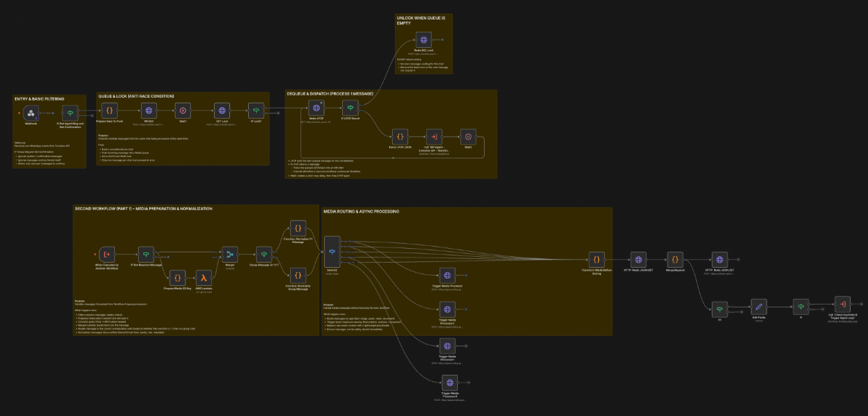Click the Wait1 node icon
The width and height of the screenshot is (868, 416).
pyautogui.click(x=183, y=111)
